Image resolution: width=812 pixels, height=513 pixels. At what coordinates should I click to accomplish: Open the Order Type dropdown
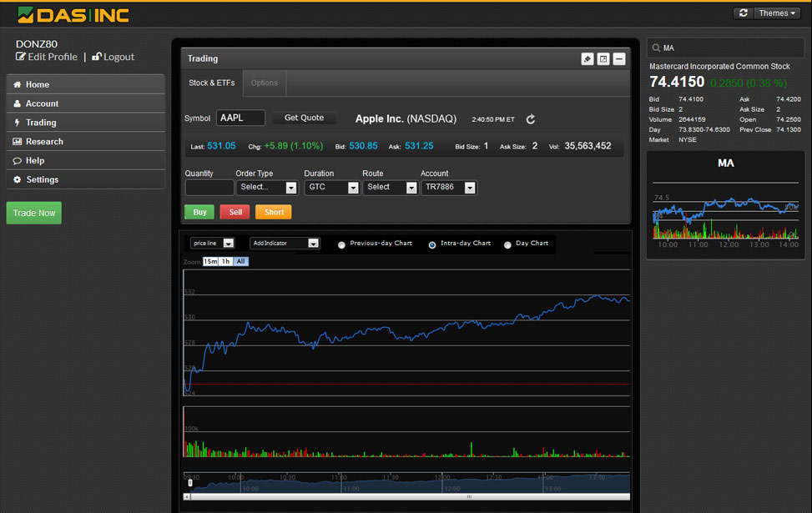tap(266, 188)
